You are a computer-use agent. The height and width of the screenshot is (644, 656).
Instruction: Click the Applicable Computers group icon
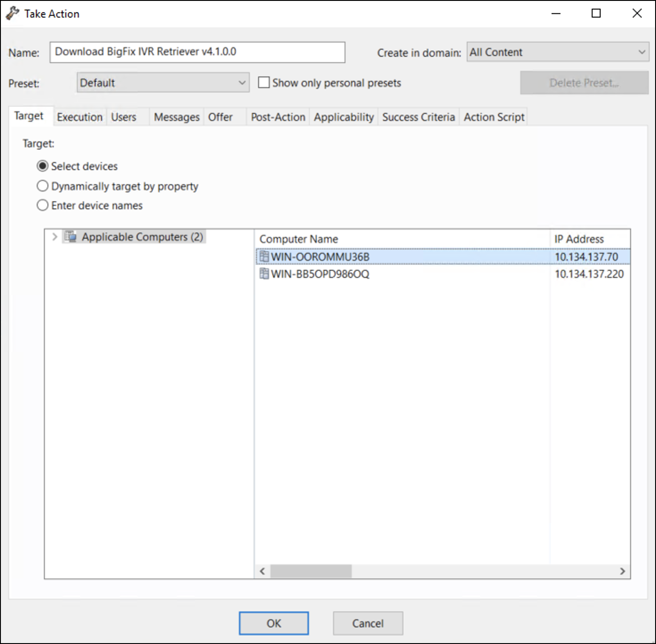pyautogui.click(x=71, y=236)
